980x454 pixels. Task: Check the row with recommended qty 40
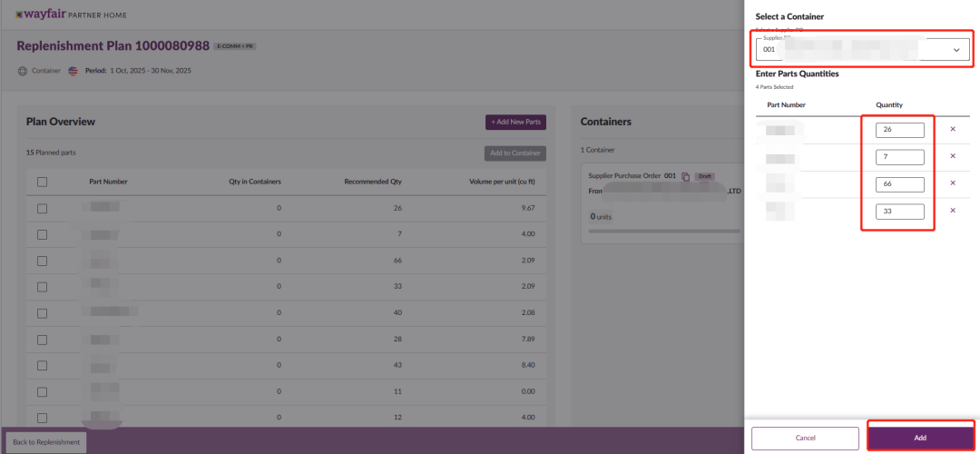43,313
